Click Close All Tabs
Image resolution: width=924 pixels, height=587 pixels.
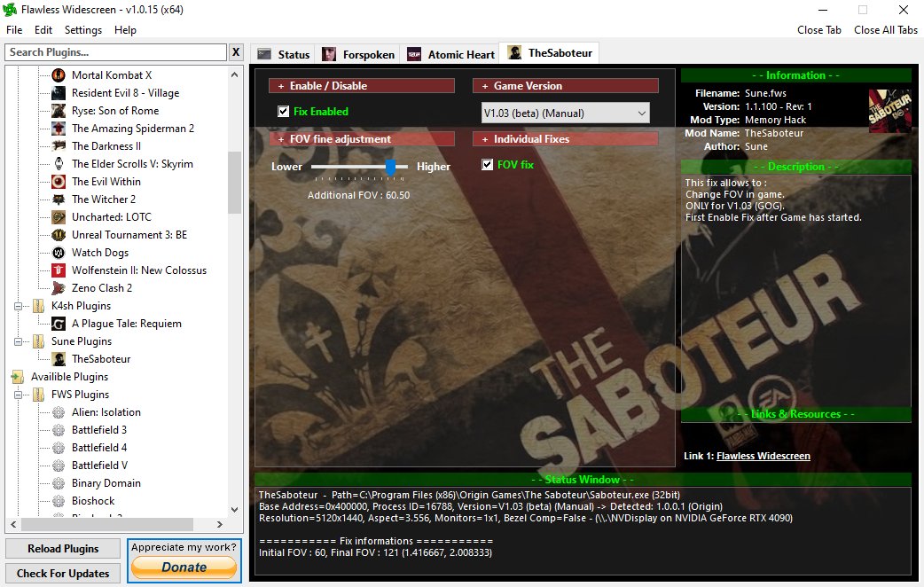click(x=886, y=30)
